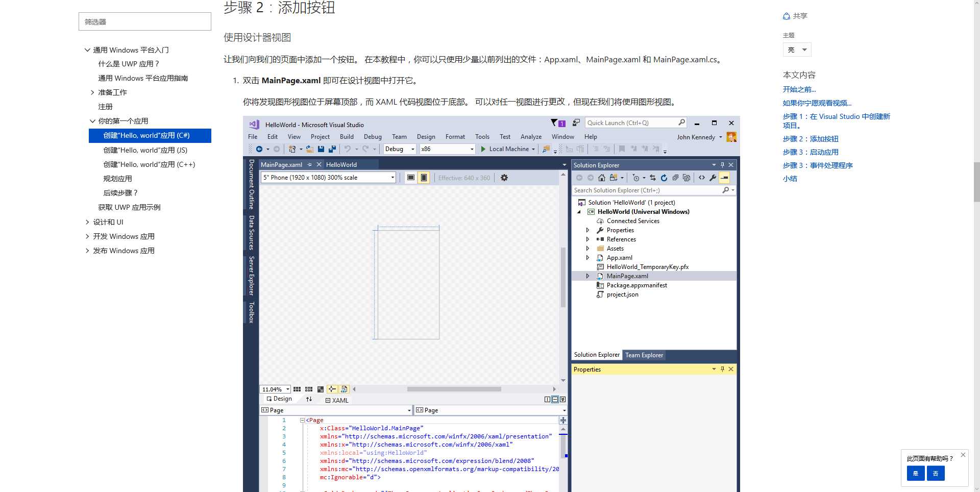Viewport: 980px width, 492px height.
Task: Click the Show All Files icon
Action: coord(687,178)
